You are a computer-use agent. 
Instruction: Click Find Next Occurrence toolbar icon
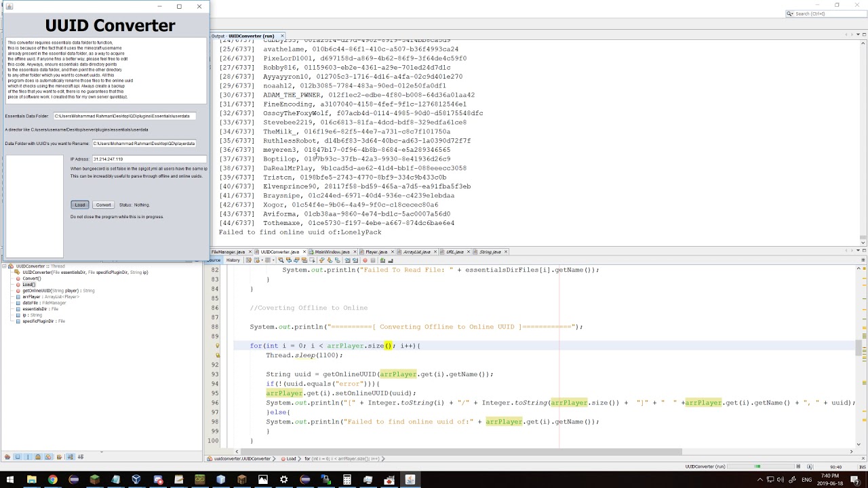[x=296, y=260]
